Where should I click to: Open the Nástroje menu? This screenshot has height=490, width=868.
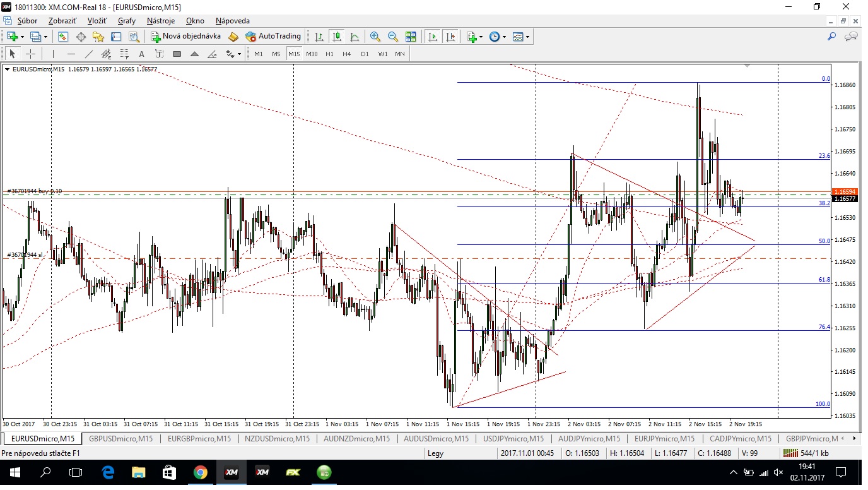point(161,21)
